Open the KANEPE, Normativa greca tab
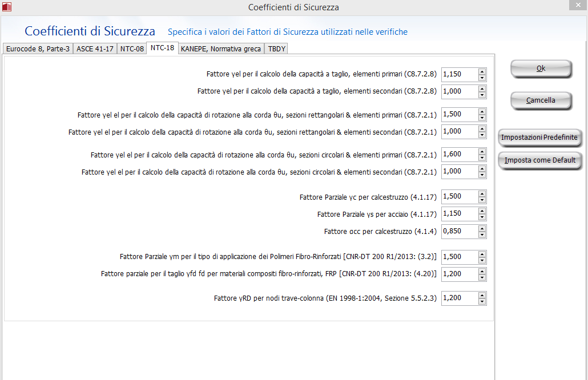Image resolution: width=588 pixels, height=380 pixels. coord(220,49)
